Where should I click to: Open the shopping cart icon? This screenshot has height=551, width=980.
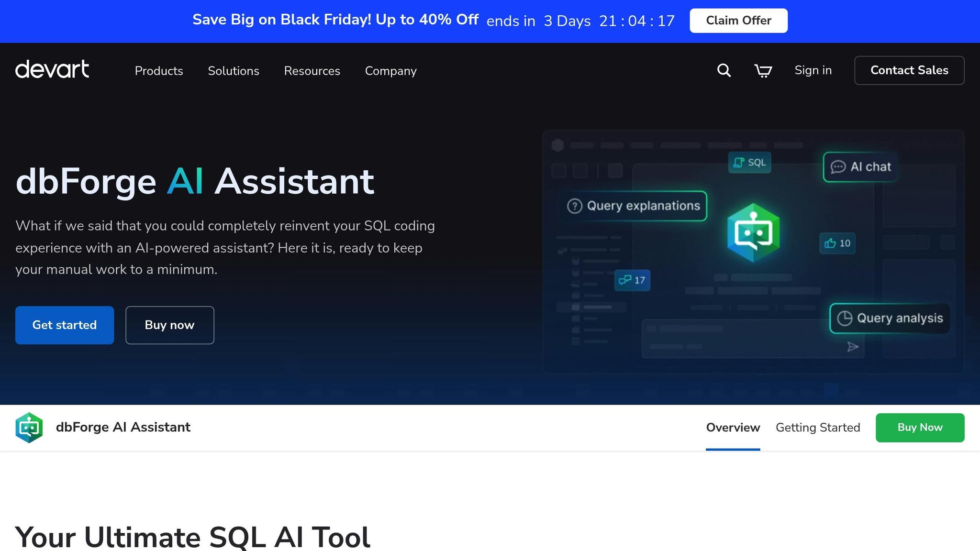pyautogui.click(x=763, y=70)
